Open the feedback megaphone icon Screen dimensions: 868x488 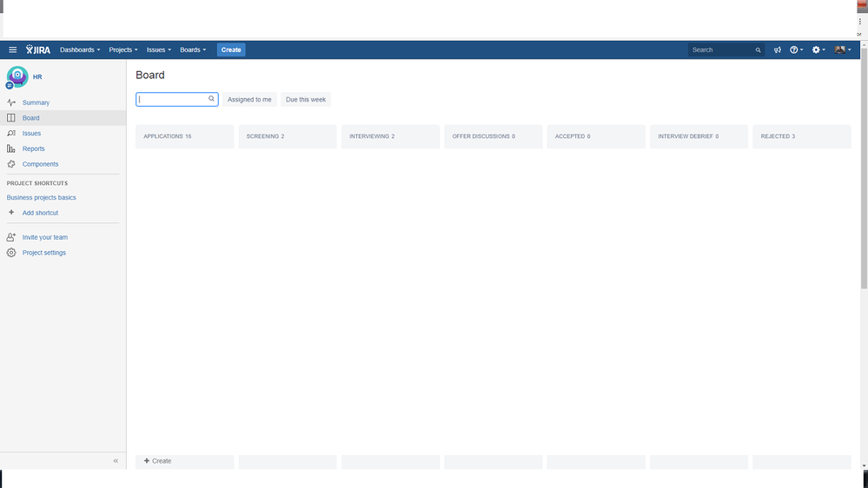tap(778, 49)
